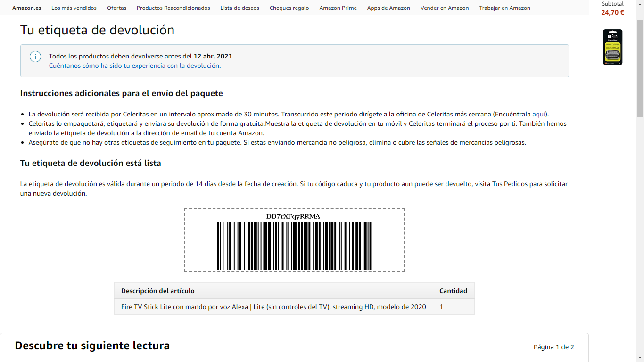Open Apps de Amazon
The height and width of the screenshot is (362, 644).
point(388,8)
